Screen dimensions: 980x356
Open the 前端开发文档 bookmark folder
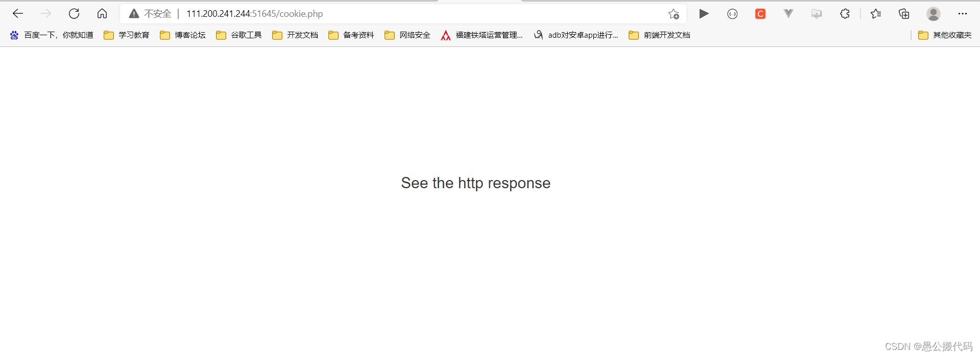coord(660,35)
